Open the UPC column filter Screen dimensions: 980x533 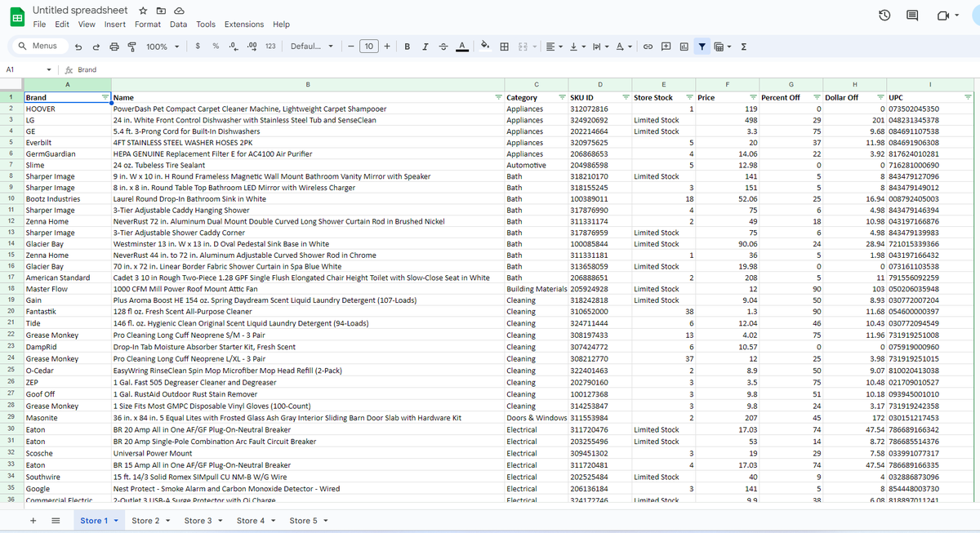(x=969, y=97)
